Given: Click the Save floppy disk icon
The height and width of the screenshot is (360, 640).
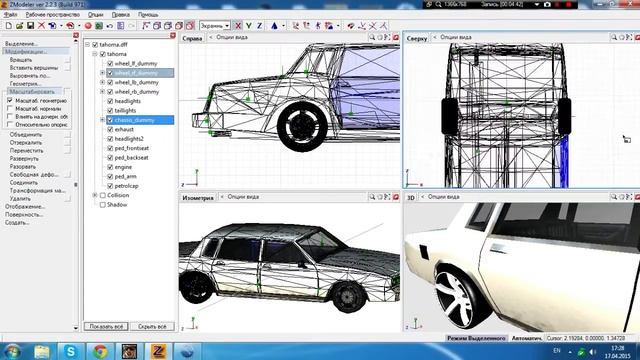Looking at the screenshot, I should [x=30, y=26].
